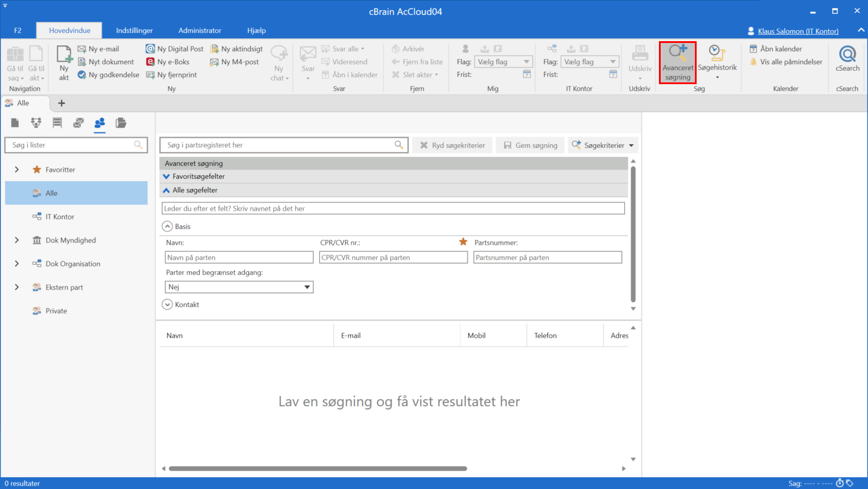Viewport: 868px width, 489px height.
Task: Create a new case with Ny akt
Action: tap(64, 62)
